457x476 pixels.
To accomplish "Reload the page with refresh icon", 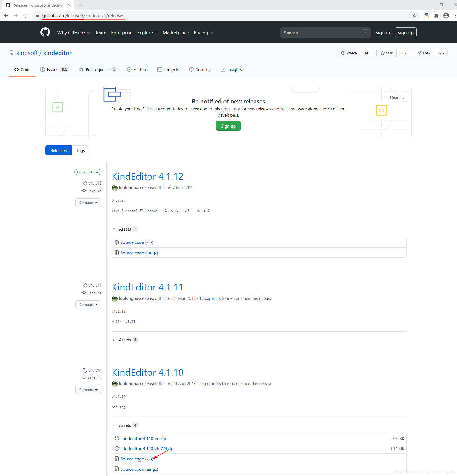I will 26,15.
